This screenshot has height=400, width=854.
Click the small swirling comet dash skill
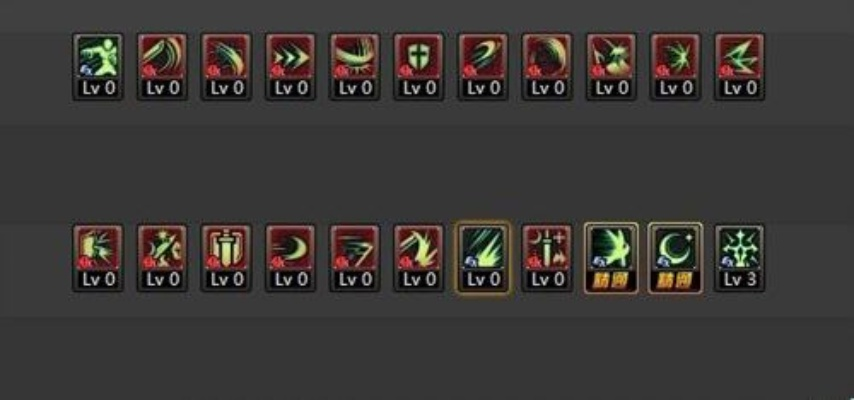coord(483,66)
